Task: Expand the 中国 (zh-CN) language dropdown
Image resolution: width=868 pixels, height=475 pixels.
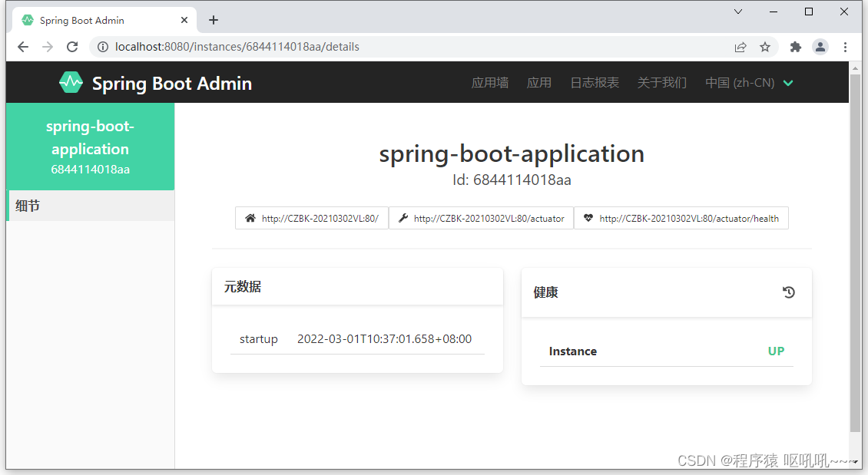Action: [749, 83]
